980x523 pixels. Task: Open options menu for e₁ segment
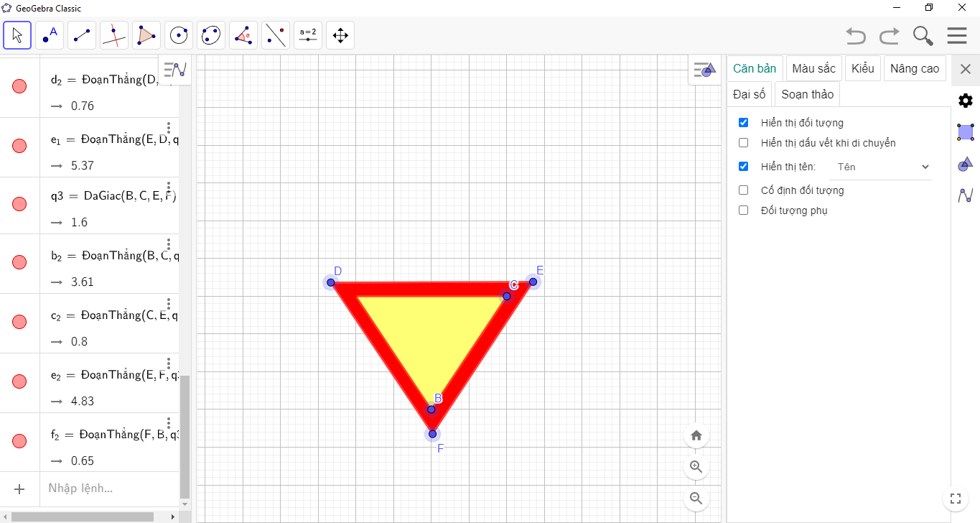click(169, 128)
